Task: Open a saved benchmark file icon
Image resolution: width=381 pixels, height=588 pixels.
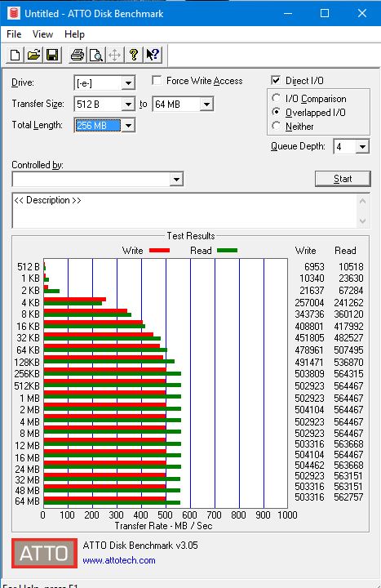Action: pyautogui.click(x=33, y=56)
